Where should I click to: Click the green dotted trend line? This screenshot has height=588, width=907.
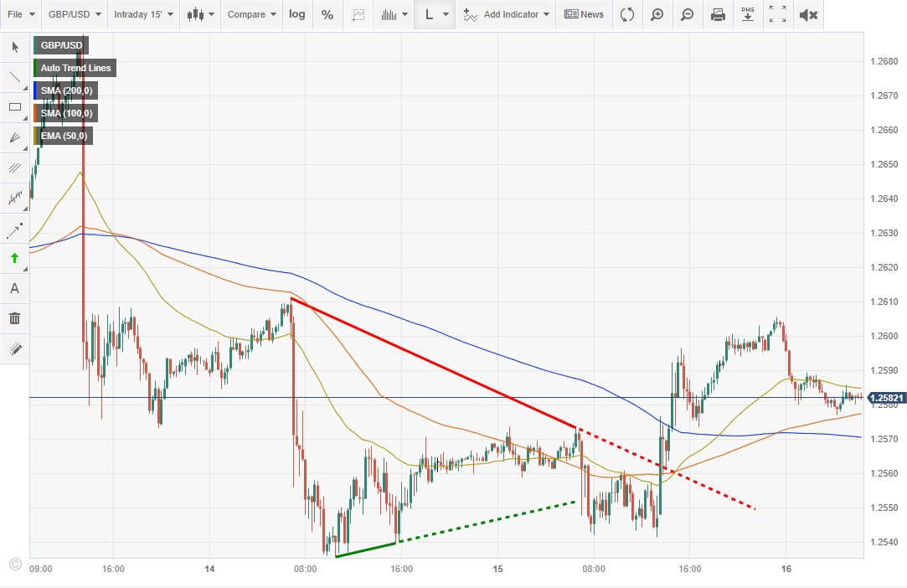click(486, 522)
